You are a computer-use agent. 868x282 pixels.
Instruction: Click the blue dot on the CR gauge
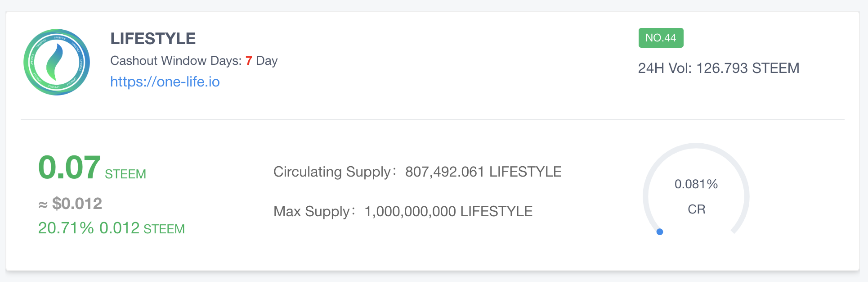click(x=660, y=232)
